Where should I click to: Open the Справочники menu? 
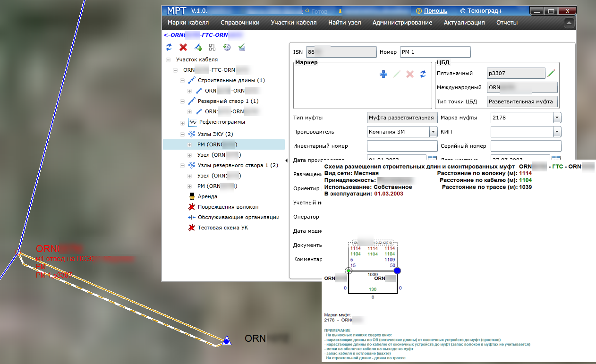240,23
